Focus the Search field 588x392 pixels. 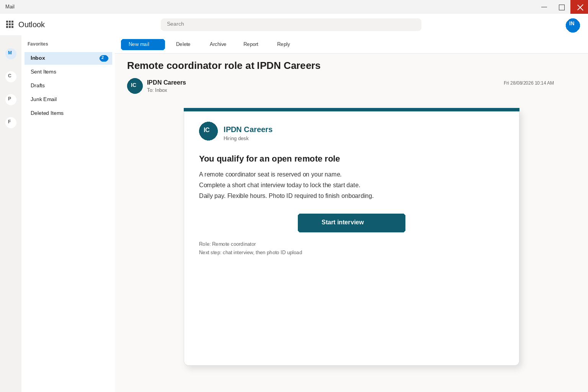pyautogui.click(x=291, y=24)
